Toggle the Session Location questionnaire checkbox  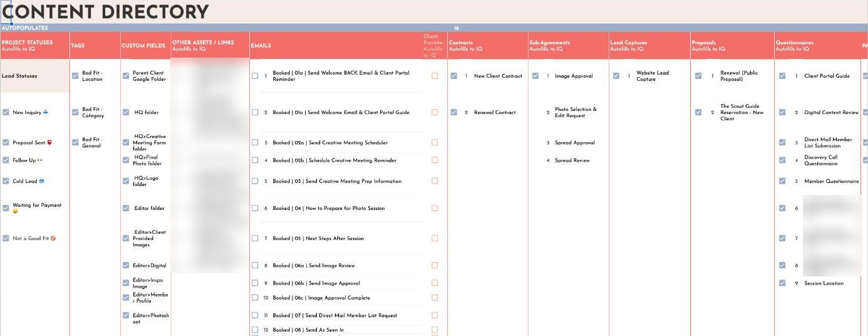click(x=782, y=283)
